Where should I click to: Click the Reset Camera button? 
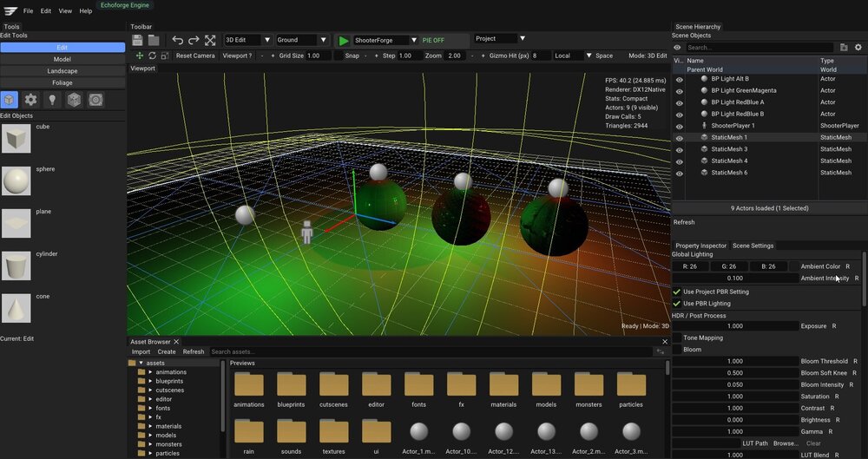(195, 56)
